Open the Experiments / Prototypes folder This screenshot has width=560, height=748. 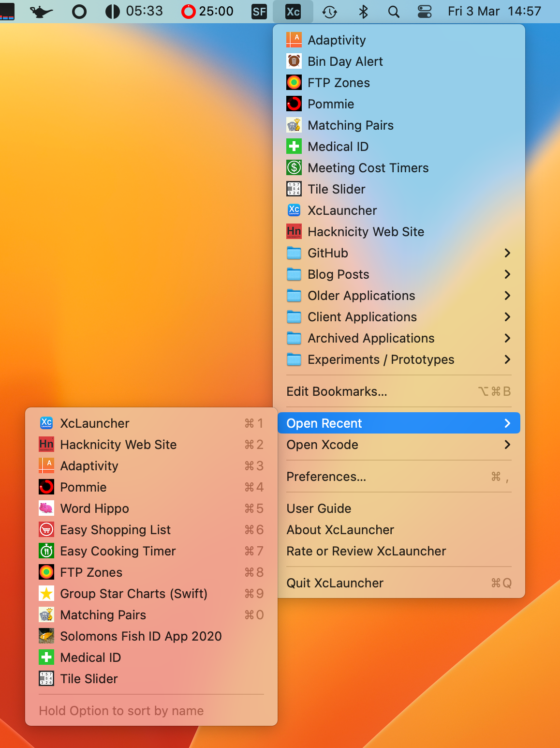coord(381,359)
